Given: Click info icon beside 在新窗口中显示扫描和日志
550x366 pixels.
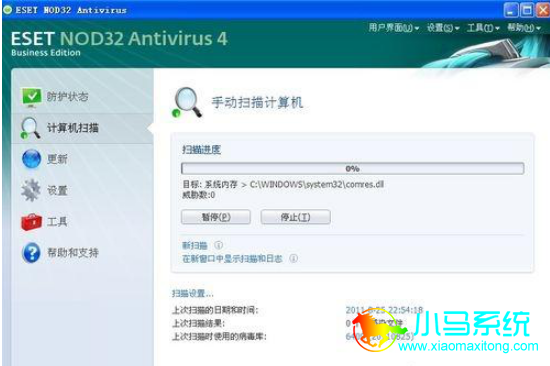Looking at the screenshot, I should (x=293, y=259).
